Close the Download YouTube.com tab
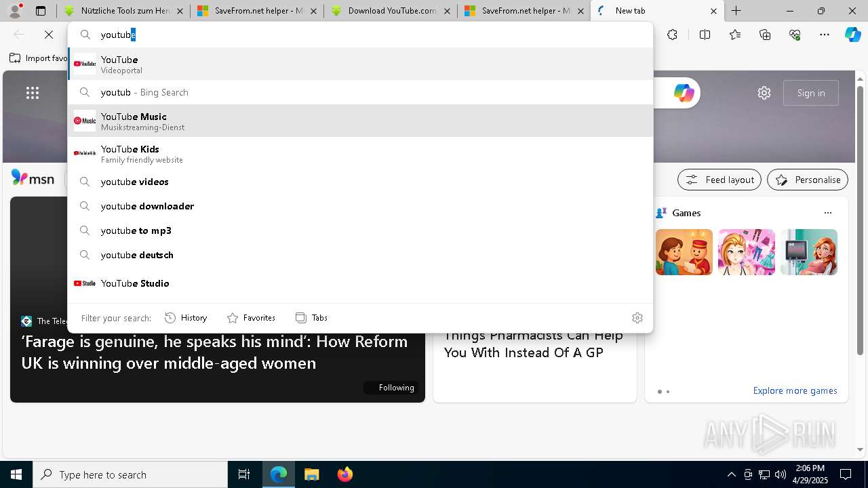The height and width of the screenshot is (488, 868). pyautogui.click(x=447, y=11)
